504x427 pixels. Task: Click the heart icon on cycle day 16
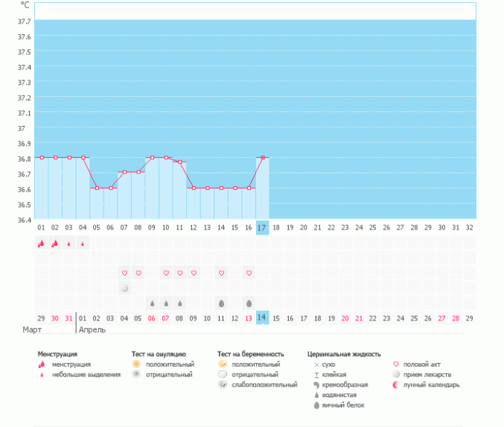[249, 273]
